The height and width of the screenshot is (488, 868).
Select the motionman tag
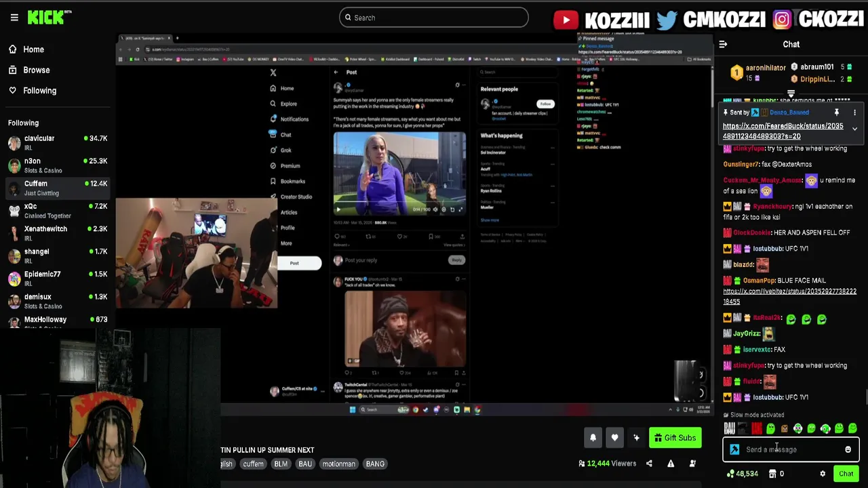(x=339, y=464)
